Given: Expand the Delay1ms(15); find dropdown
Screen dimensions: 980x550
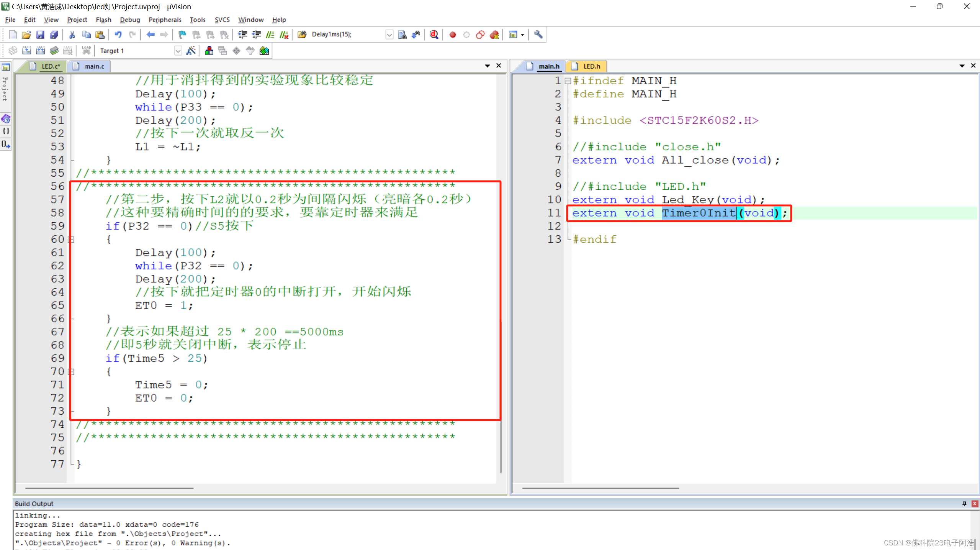Looking at the screenshot, I should point(389,34).
